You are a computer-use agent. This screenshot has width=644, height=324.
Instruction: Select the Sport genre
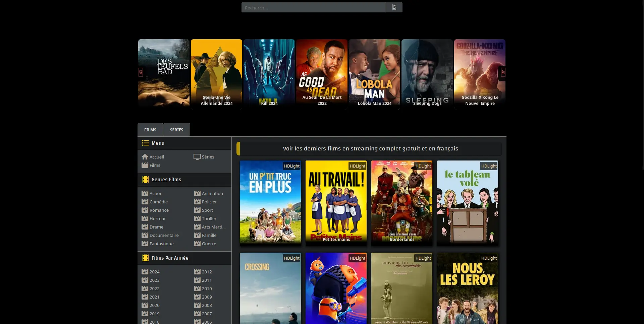[x=207, y=210]
